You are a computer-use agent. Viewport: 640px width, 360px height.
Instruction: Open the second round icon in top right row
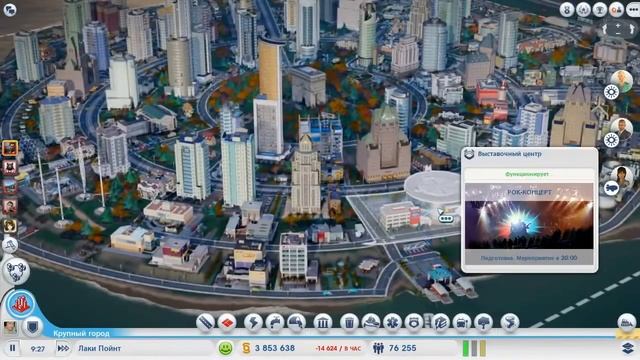(583, 9)
